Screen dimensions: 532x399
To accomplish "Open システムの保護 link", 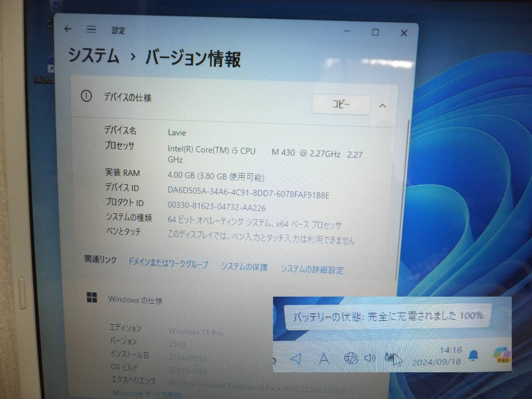I will [244, 267].
